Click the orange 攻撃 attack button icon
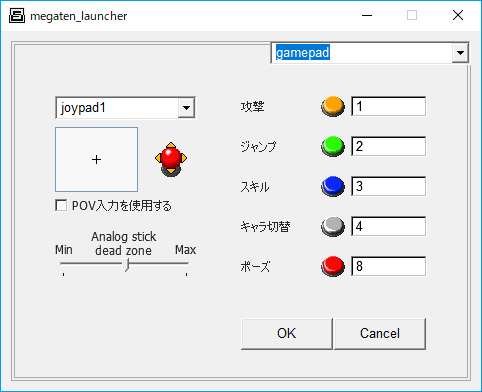The width and height of the screenshot is (482, 392). [x=333, y=106]
